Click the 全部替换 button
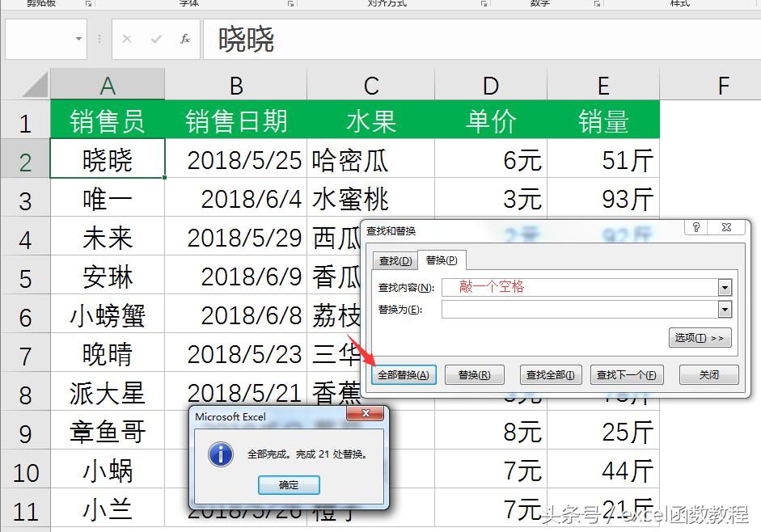This screenshot has width=761, height=532. [x=404, y=374]
